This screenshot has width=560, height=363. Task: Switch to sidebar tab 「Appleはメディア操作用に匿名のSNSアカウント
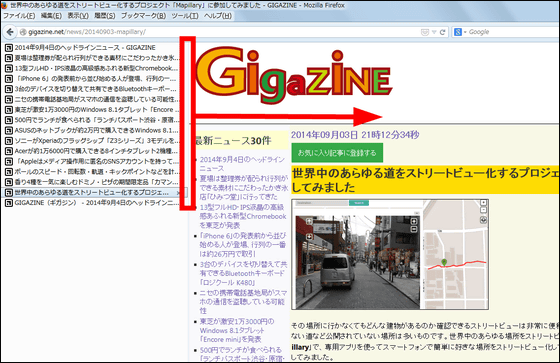[92, 161]
